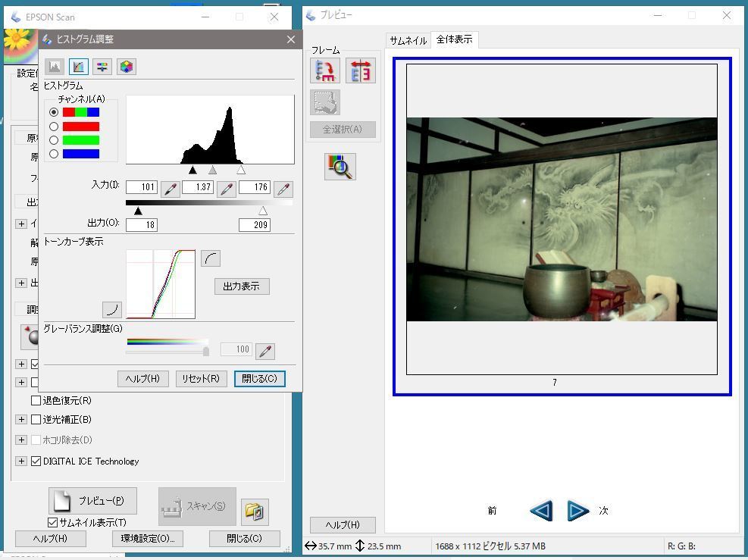Click the gray balance eyedropper
Viewport: 748px width, 560px height.
[265, 352]
